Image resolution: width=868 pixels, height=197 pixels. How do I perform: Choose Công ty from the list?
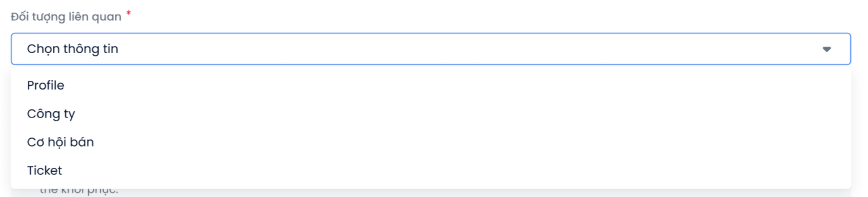coord(430,114)
